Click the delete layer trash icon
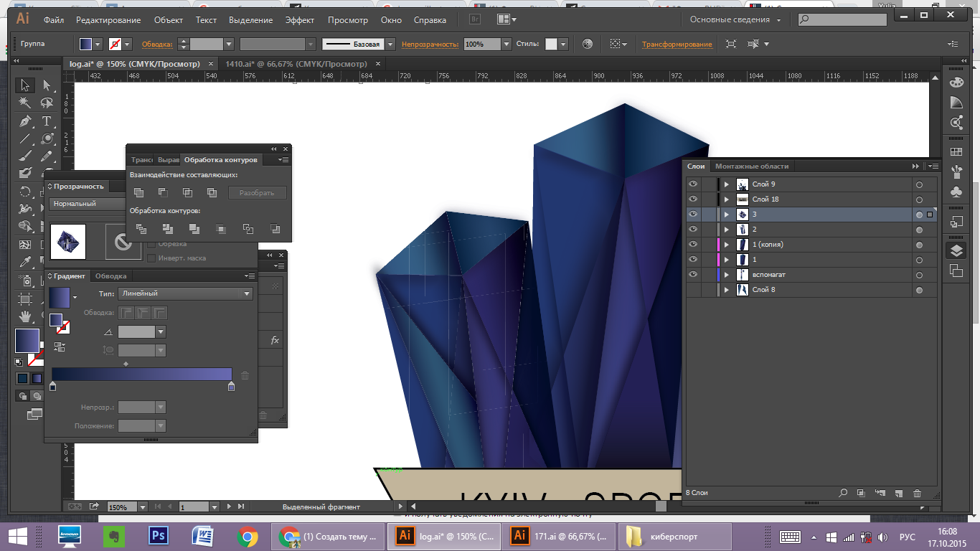Viewport: 980px width, 551px height. pos(917,493)
